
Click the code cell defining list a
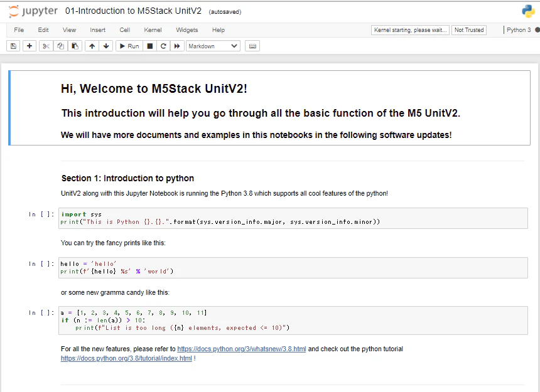point(293,320)
